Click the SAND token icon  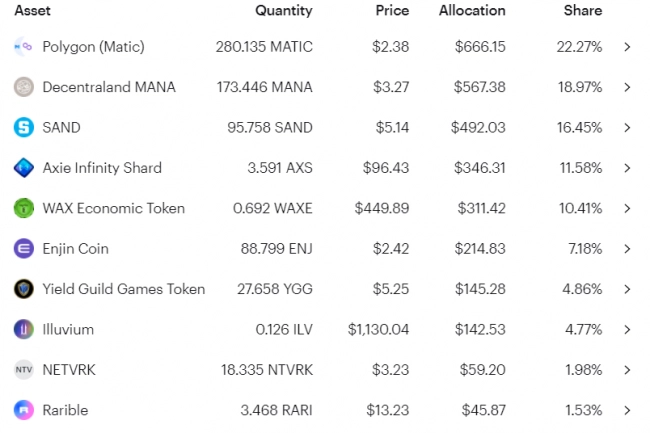point(24,127)
